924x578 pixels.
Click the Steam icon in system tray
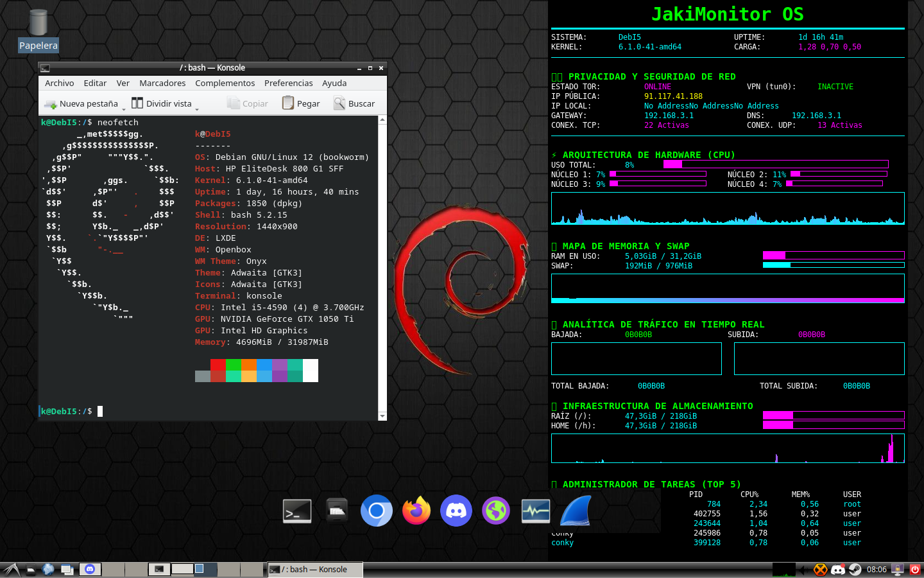(855, 570)
